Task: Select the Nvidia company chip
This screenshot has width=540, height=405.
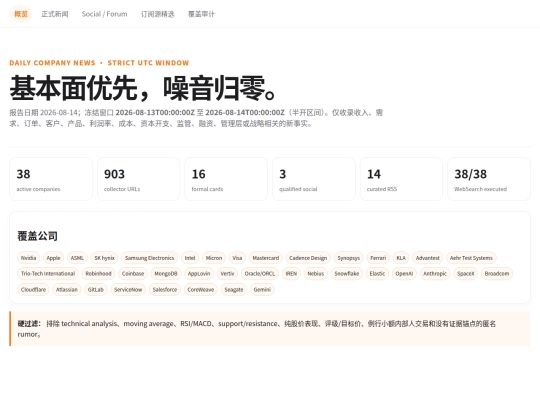Action: pos(28,258)
